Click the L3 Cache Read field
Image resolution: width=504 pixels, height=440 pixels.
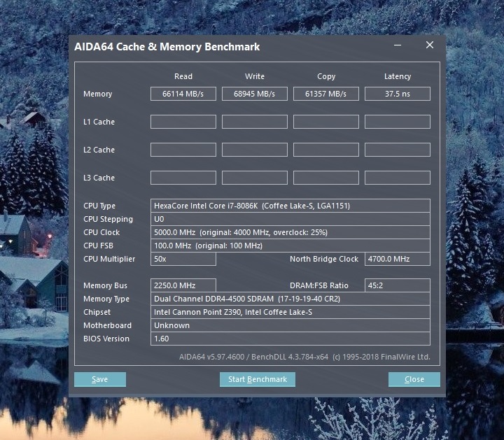(183, 178)
